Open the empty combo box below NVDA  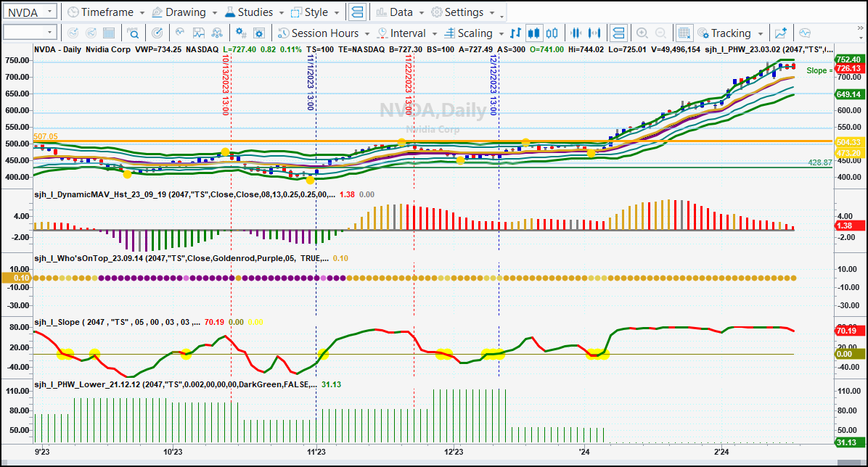(x=30, y=33)
